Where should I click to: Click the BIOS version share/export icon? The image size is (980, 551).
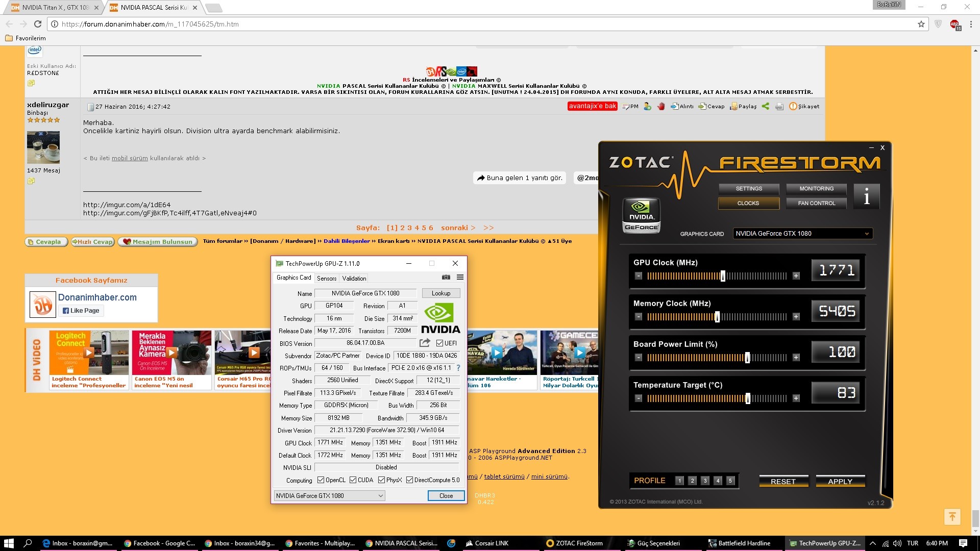[x=425, y=343]
